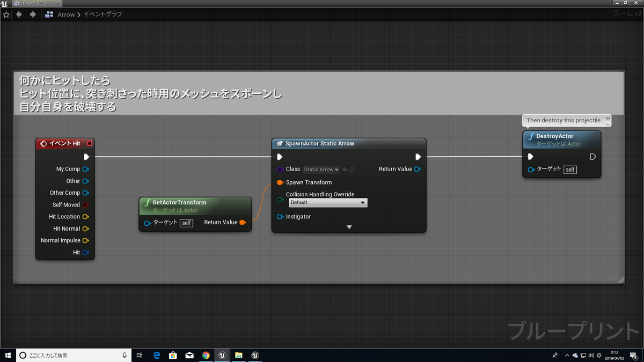Click the self target field on DestroyActor
The height and width of the screenshot is (362, 644).
[570, 169]
